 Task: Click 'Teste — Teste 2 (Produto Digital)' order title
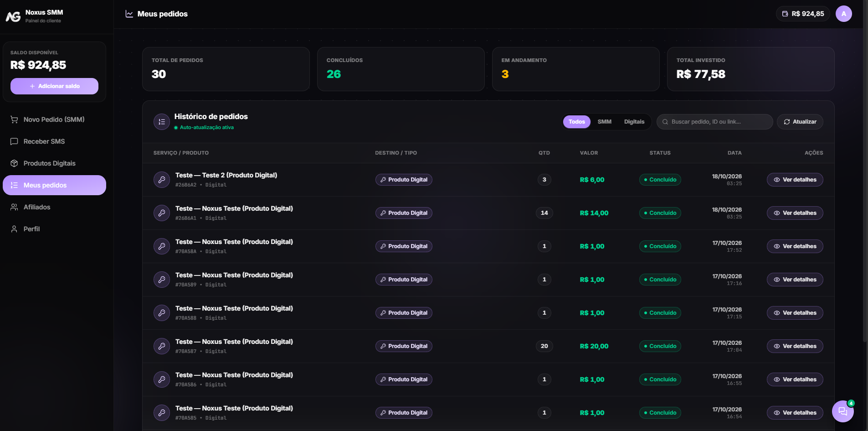pyautogui.click(x=226, y=175)
